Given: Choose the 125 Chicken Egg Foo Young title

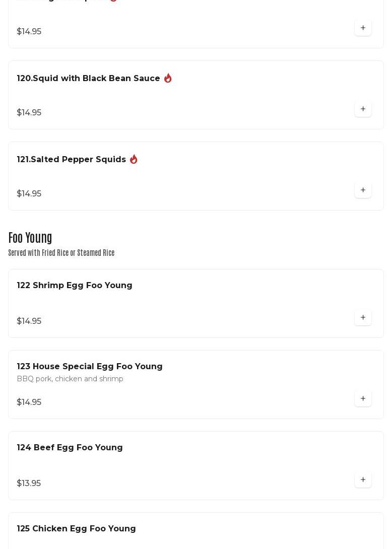Looking at the screenshot, I should coord(76,529).
